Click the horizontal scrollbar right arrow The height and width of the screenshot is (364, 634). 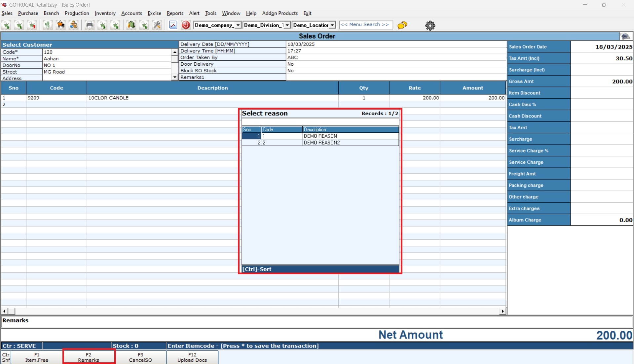[x=503, y=311]
